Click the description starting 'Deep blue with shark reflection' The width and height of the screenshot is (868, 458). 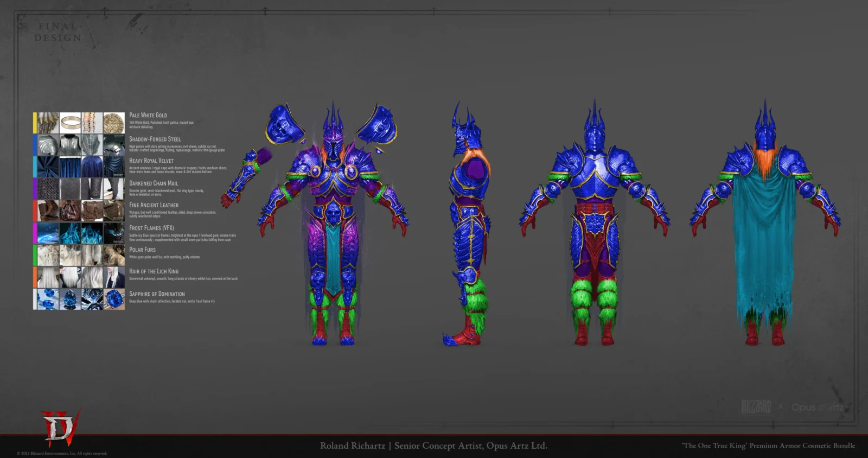pos(172,301)
